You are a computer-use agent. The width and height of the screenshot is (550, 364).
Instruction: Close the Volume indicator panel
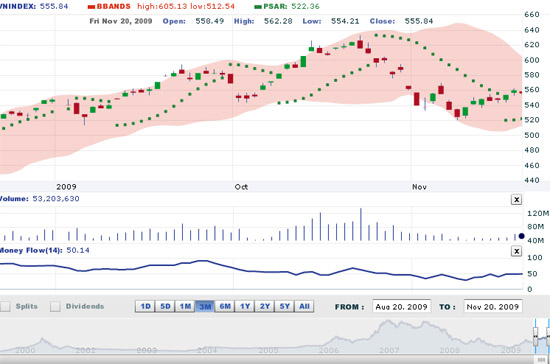coord(516,200)
